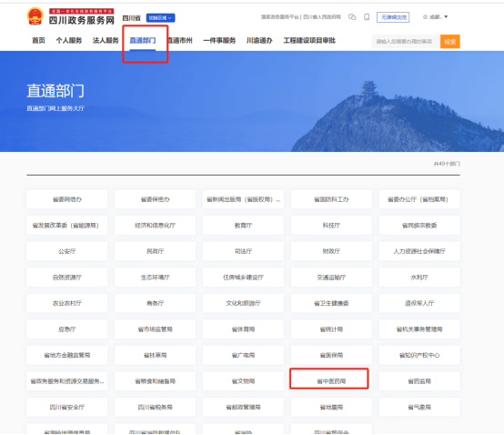This screenshot has height=435, width=504.
Task: Choose the 民政厅 department card
Action: tap(156, 251)
